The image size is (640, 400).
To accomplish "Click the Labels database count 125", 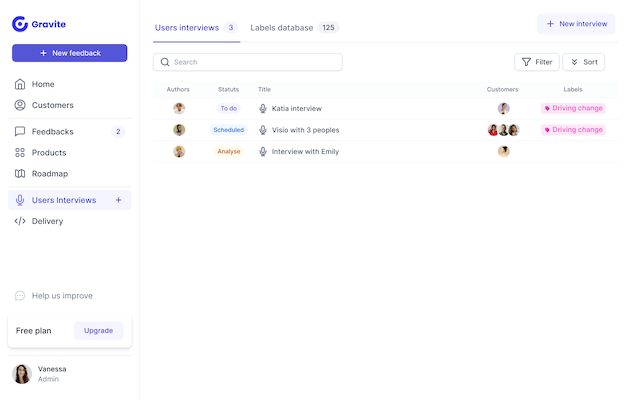I will tap(328, 28).
